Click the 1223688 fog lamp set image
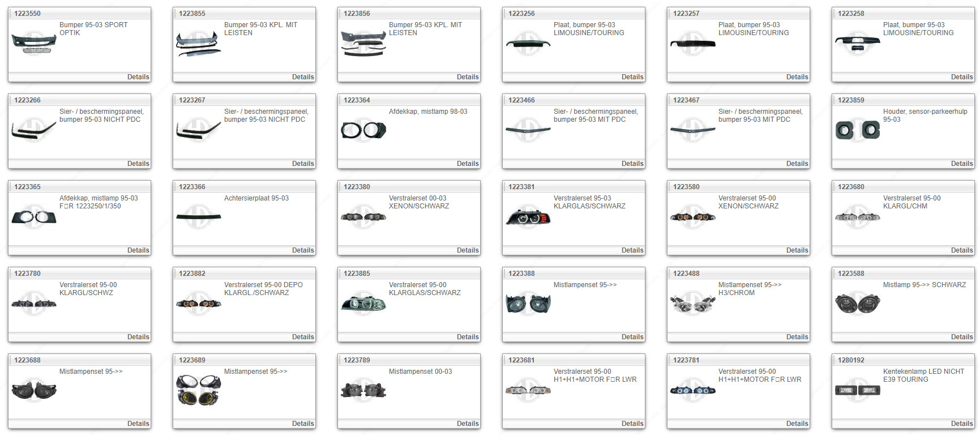The image size is (980, 435). [34, 390]
